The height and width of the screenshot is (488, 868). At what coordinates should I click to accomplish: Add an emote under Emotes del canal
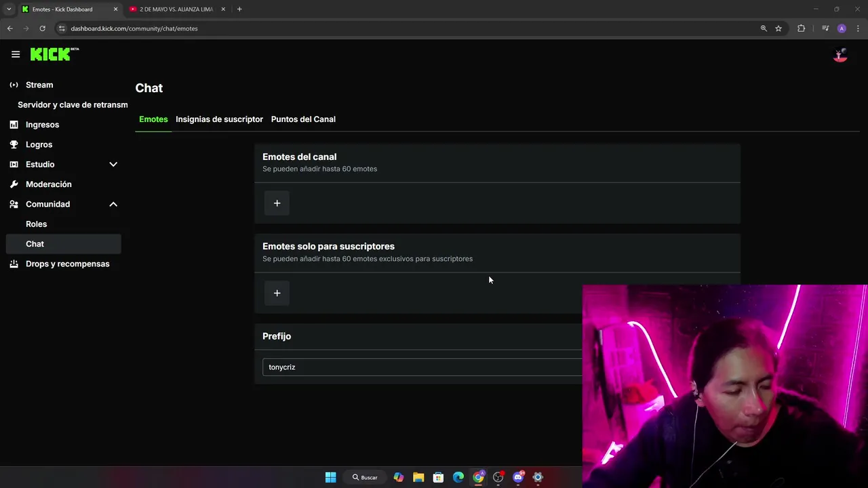click(x=277, y=203)
